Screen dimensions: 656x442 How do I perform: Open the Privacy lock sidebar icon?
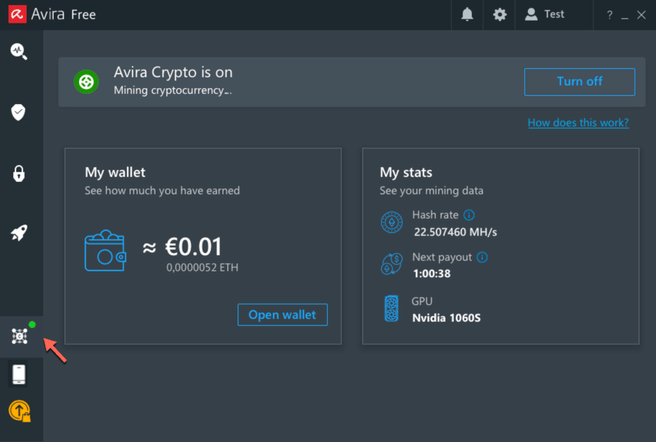pos(19,173)
